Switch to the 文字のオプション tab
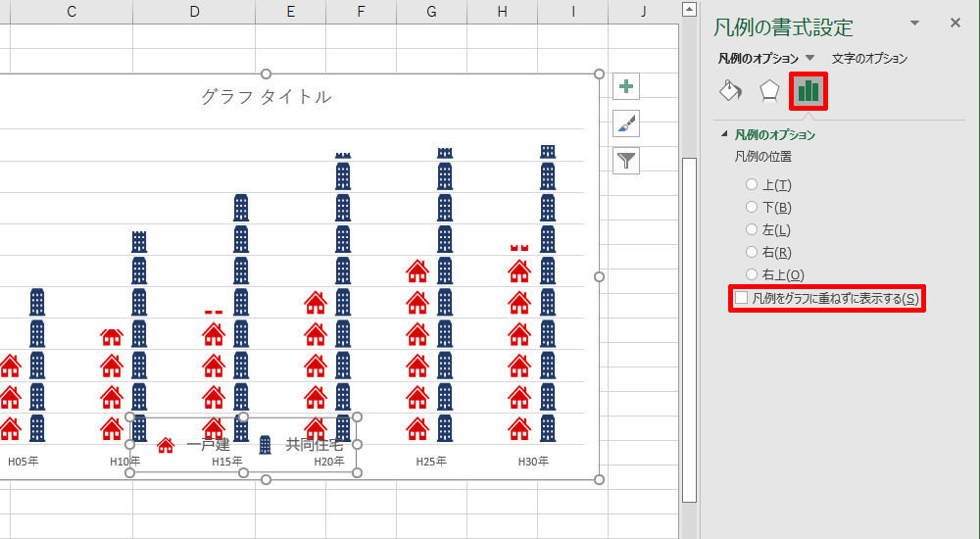The height and width of the screenshot is (539, 980). pos(869,58)
